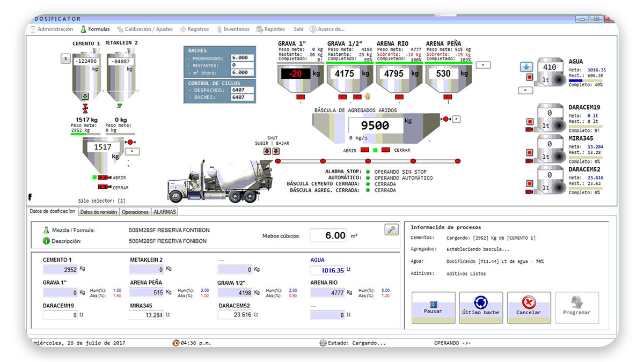The image size is (644, 362).
Task: Click the MIRA345 quantity input field
Action: pyautogui.click(x=147, y=315)
